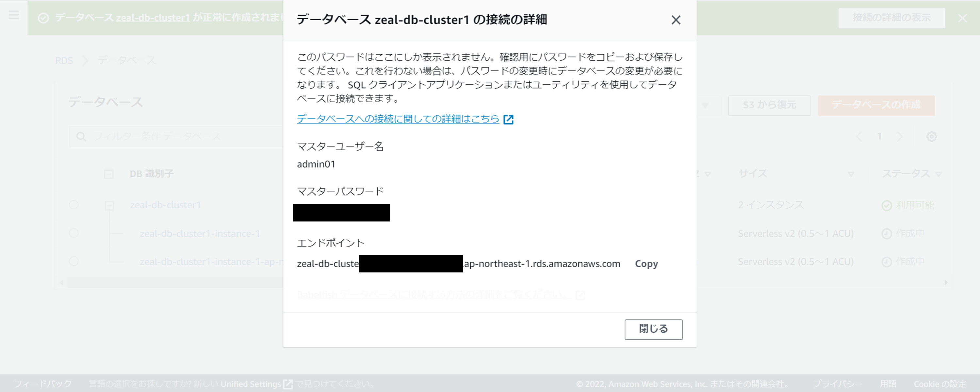
Task: Dismiss the green success banner
Action: tap(962, 18)
